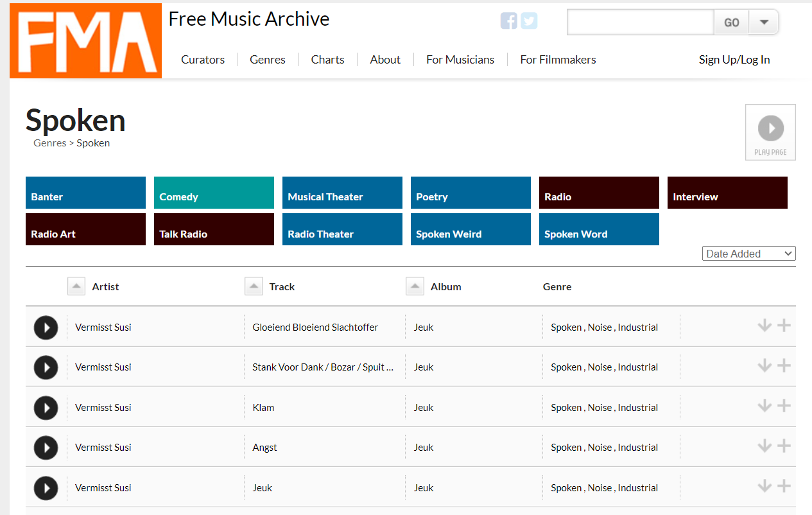This screenshot has width=812, height=515.
Task: Click Noise genre in first track row
Action: (x=600, y=327)
